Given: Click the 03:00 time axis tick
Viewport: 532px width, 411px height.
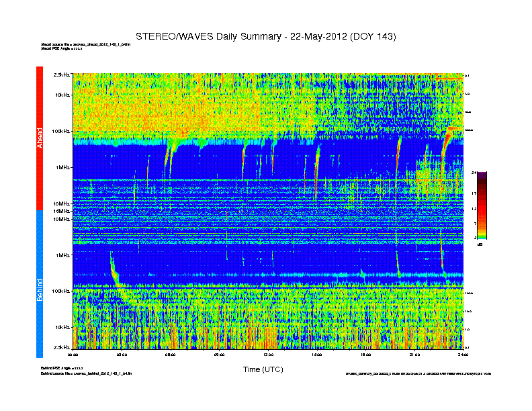Looking at the screenshot, I should (122, 354).
